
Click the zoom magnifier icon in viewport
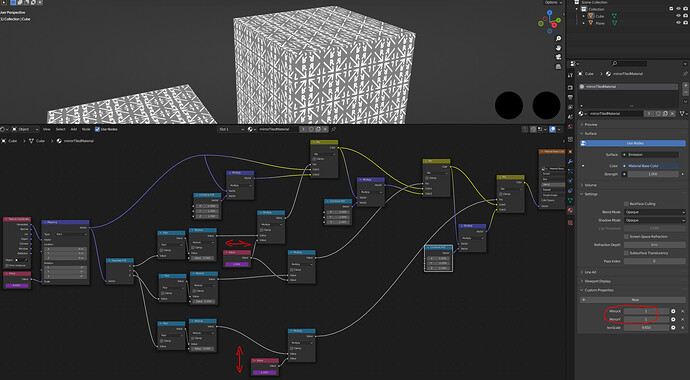(x=558, y=39)
